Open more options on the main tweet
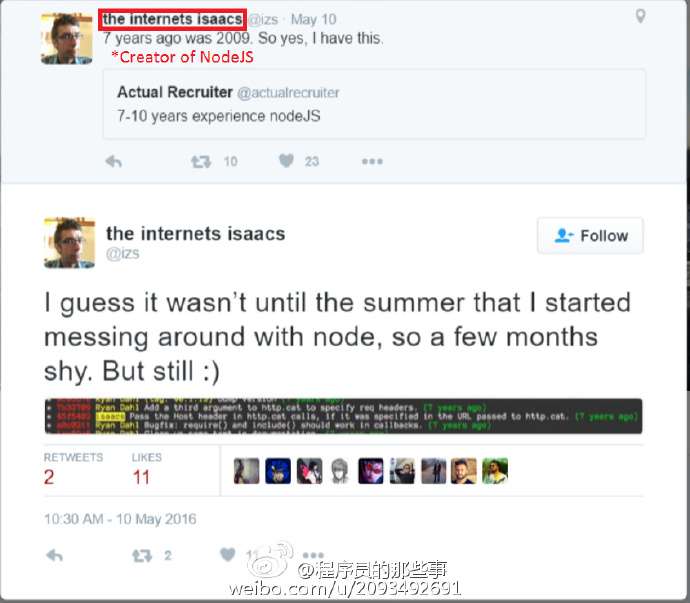This screenshot has height=603, width=690. (313, 555)
